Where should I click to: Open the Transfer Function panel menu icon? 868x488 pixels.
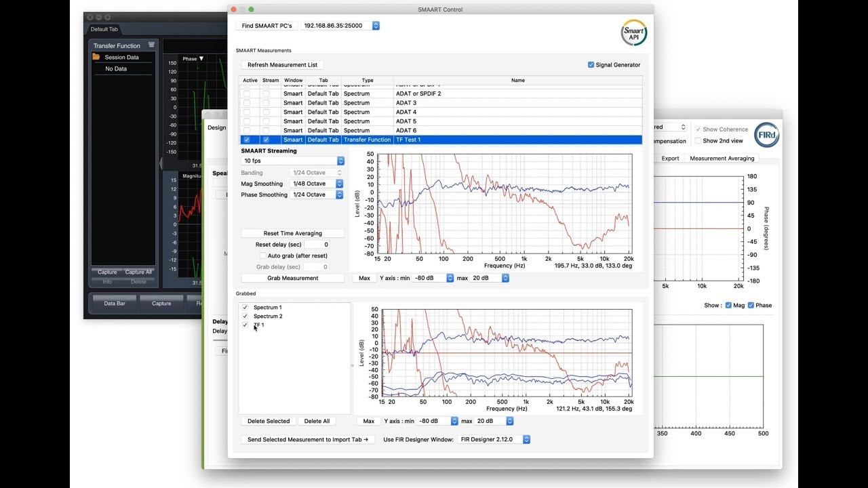click(x=151, y=45)
